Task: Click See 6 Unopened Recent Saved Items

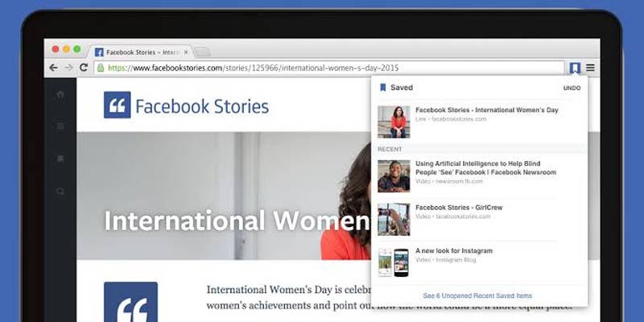Action: pos(477,295)
